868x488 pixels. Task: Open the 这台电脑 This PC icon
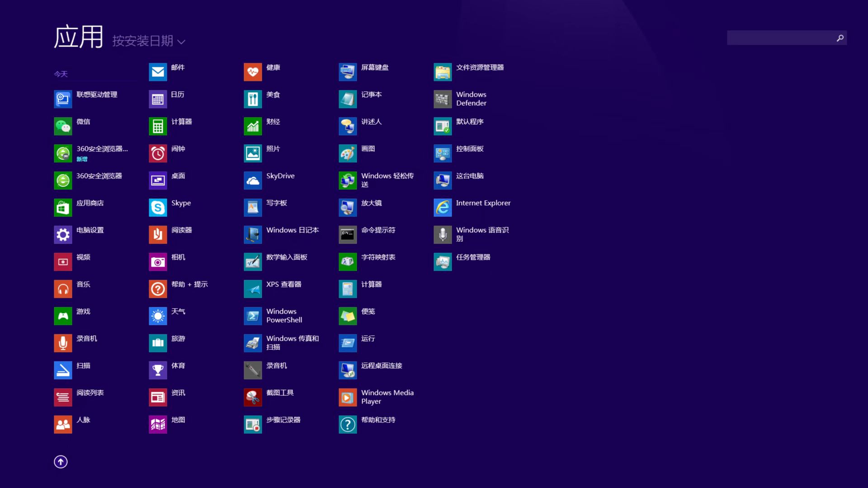443,180
